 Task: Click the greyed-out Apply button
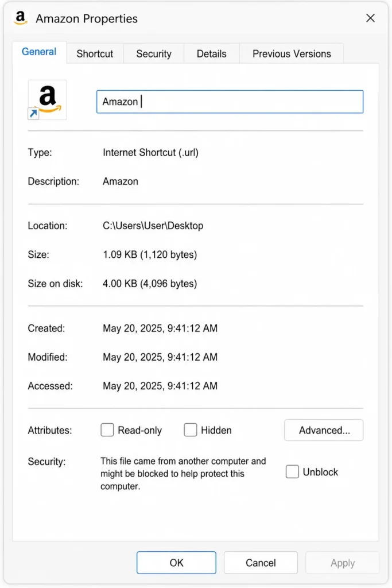tap(342, 563)
